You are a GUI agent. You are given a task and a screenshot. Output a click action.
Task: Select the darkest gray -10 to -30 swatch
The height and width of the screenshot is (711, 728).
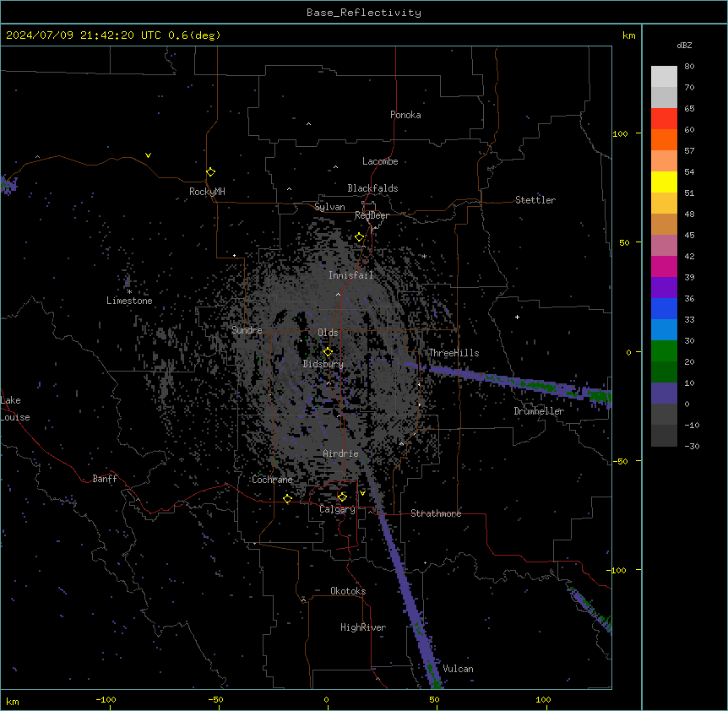pos(664,436)
